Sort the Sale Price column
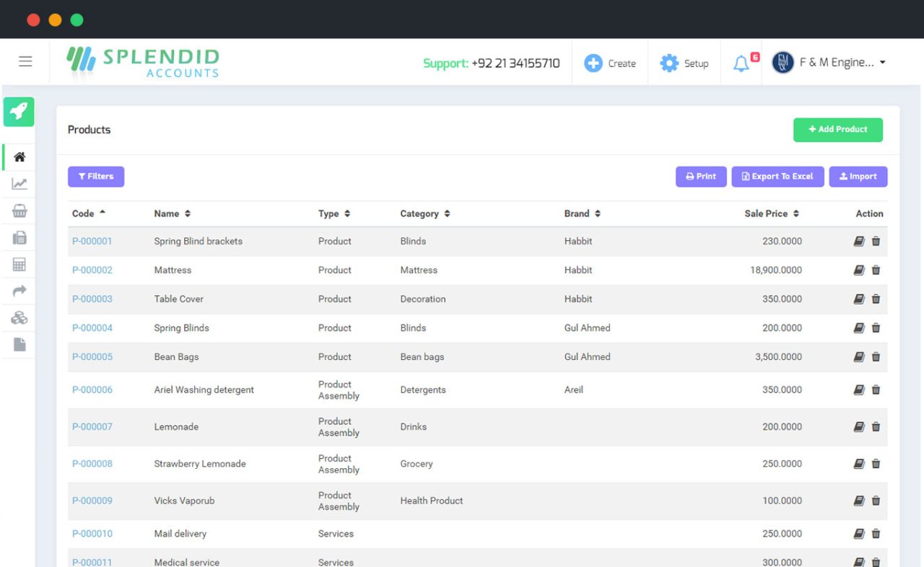The image size is (924, 567). pos(796,214)
